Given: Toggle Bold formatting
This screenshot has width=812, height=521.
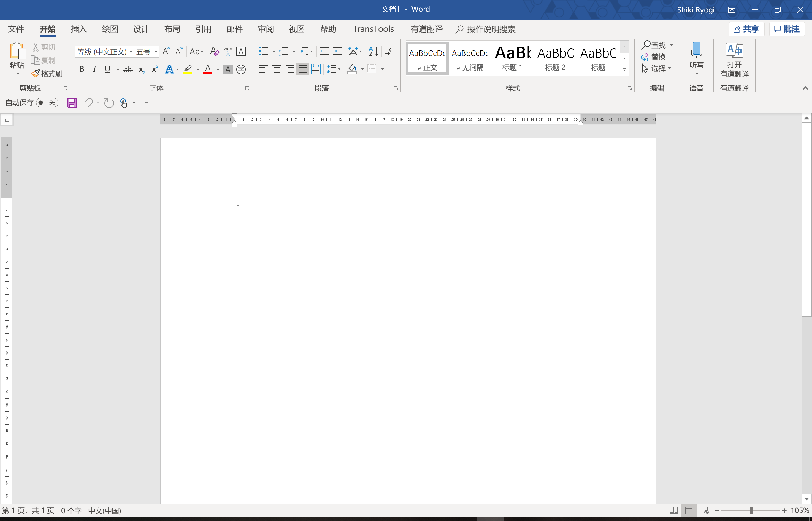Looking at the screenshot, I should [81, 69].
